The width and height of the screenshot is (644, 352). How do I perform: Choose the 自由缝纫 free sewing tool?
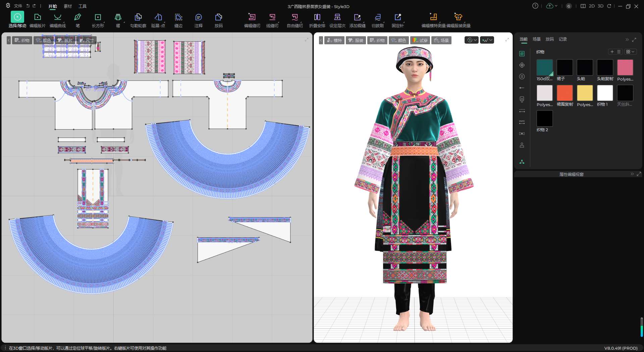(x=294, y=20)
